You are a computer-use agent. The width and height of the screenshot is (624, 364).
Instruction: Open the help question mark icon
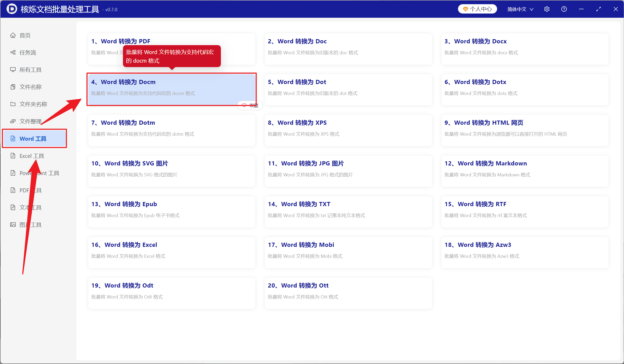(x=564, y=9)
